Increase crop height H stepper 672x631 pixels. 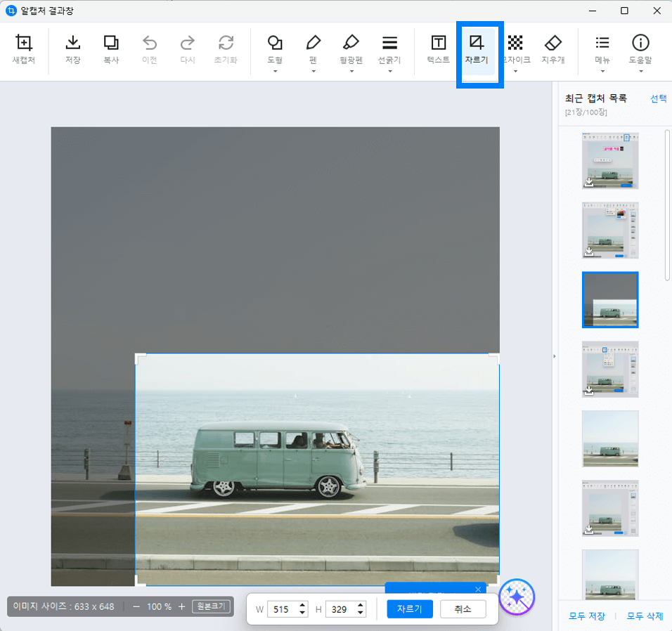tap(361, 605)
